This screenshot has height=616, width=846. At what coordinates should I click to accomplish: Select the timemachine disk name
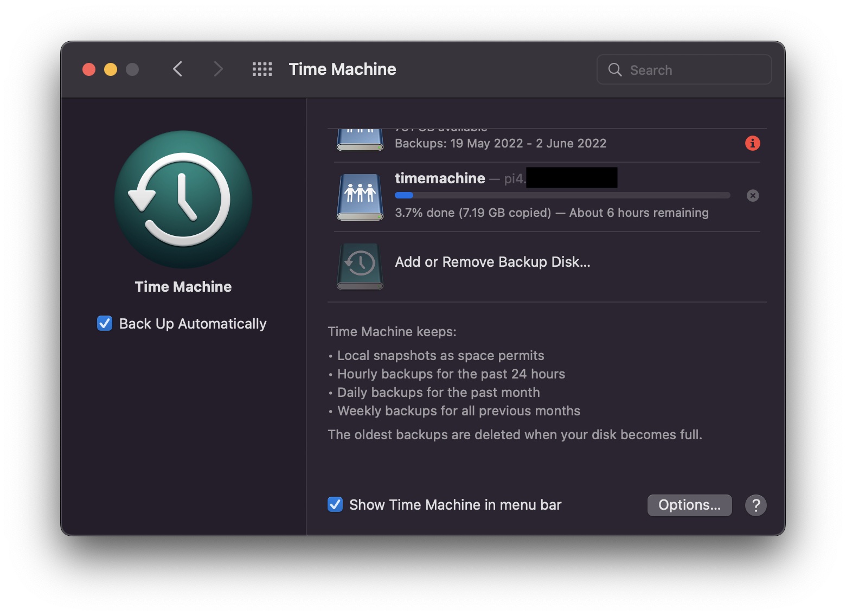point(440,178)
